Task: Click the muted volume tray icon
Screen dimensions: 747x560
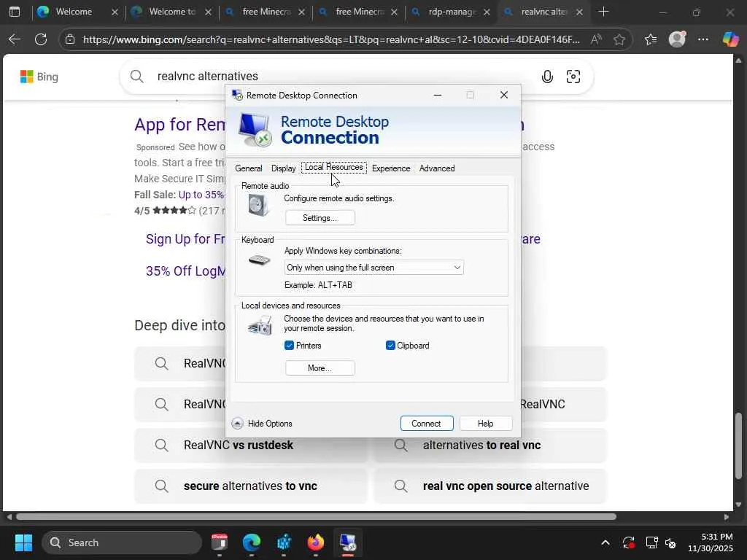Action: 671,542
